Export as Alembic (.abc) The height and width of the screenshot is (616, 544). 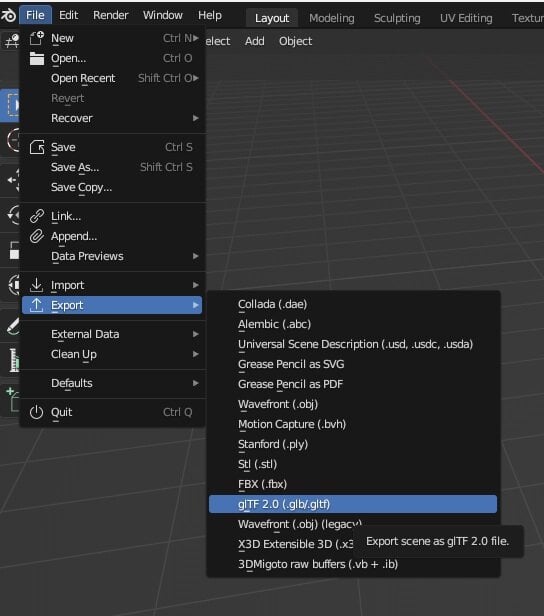pos(353,324)
